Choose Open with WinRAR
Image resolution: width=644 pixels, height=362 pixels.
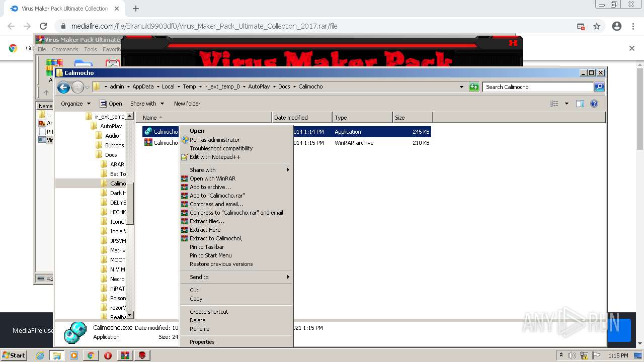coord(212,178)
